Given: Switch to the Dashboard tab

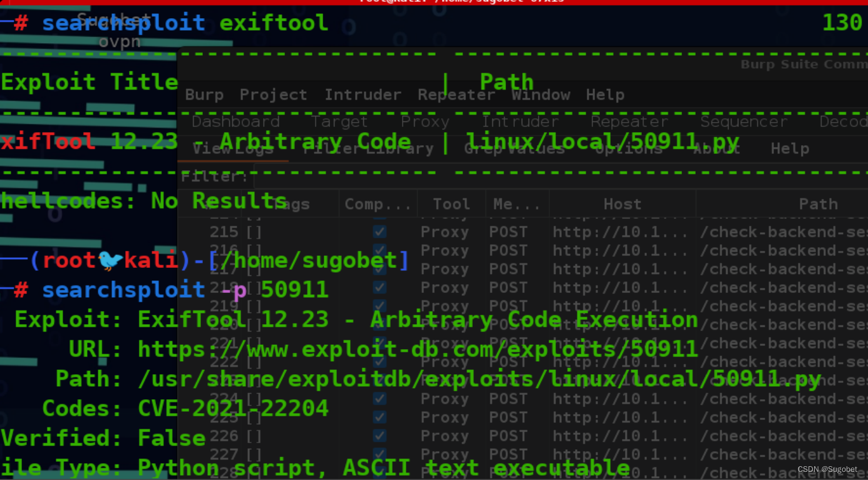Looking at the screenshot, I should click(x=235, y=121).
